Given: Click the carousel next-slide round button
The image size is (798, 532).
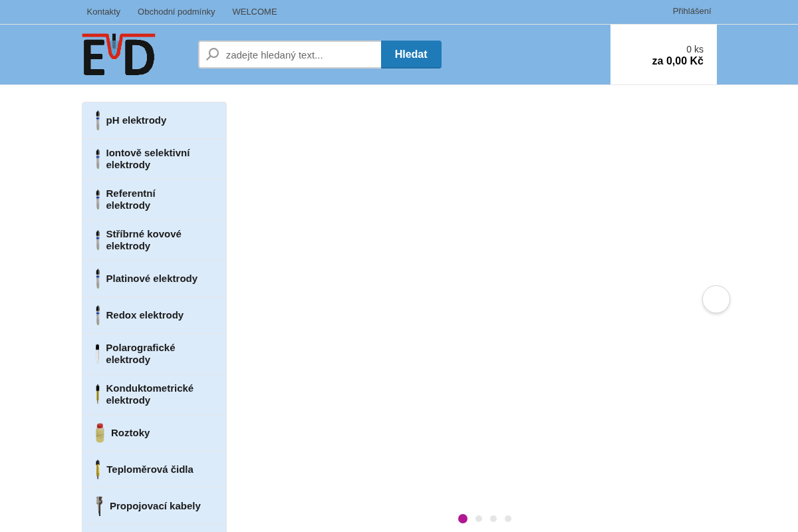Looking at the screenshot, I should 716,299.
